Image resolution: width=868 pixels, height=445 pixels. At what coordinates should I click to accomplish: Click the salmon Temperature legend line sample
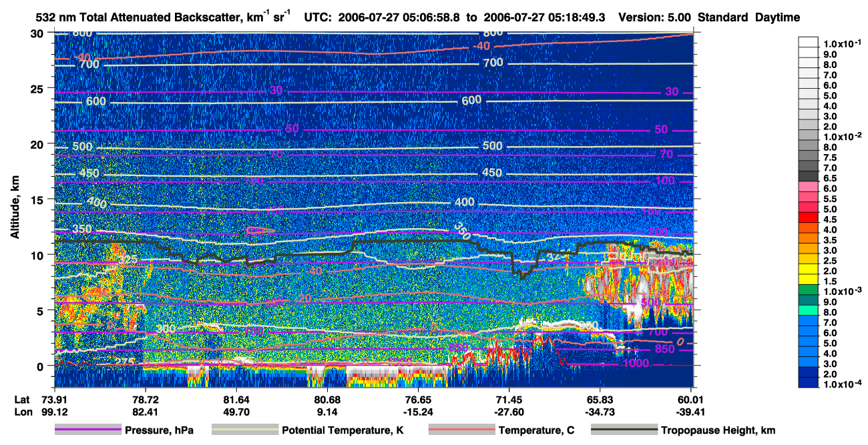[x=461, y=430]
